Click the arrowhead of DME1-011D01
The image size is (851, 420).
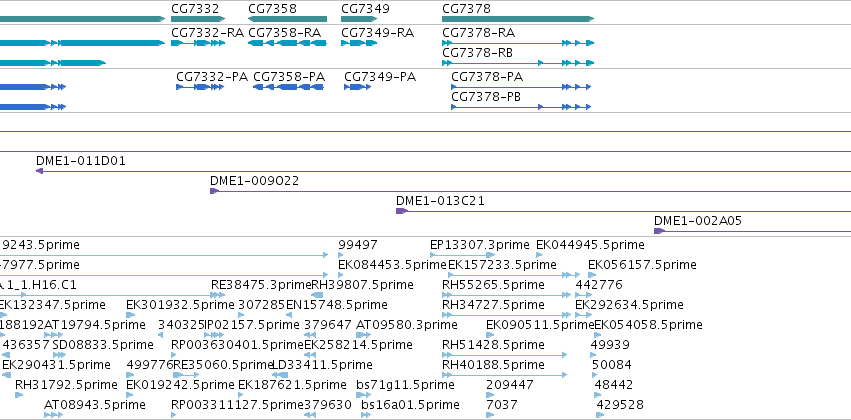click(39, 171)
